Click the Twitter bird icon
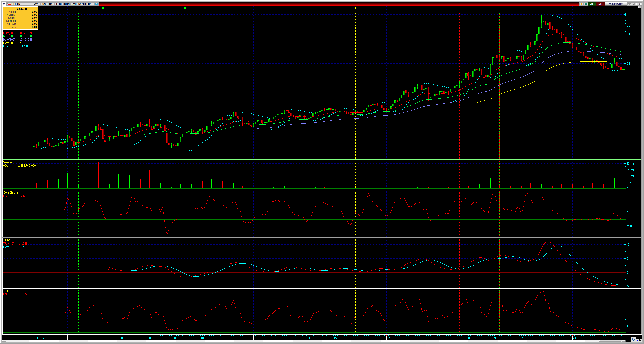 click(97, 4)
